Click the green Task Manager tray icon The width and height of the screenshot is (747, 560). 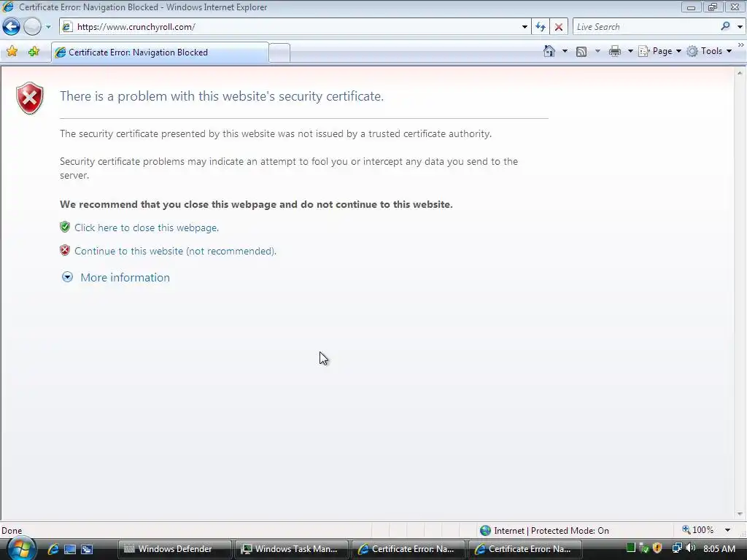(631, 548)
